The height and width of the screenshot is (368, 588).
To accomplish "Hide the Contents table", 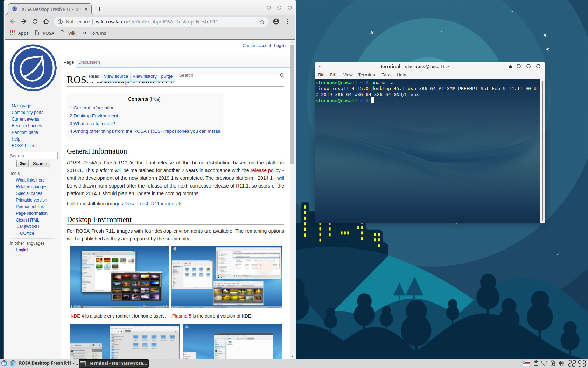I will pyautogui.click(x=155, y=99).
